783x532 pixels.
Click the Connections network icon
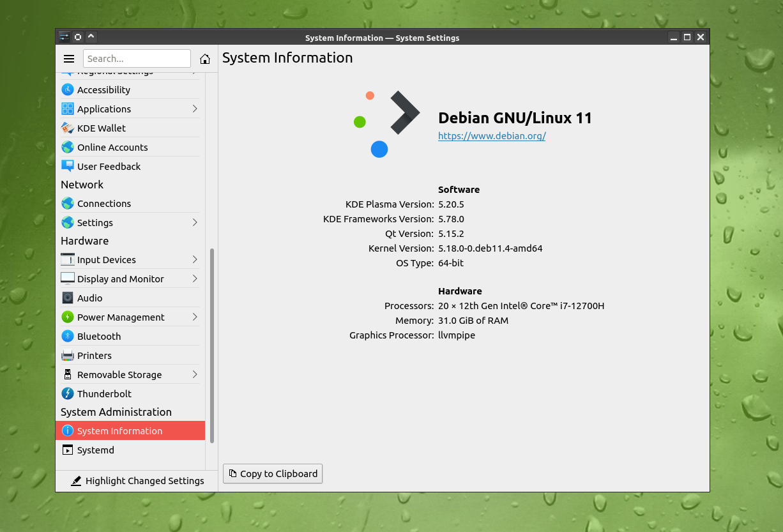pos(68,203)
